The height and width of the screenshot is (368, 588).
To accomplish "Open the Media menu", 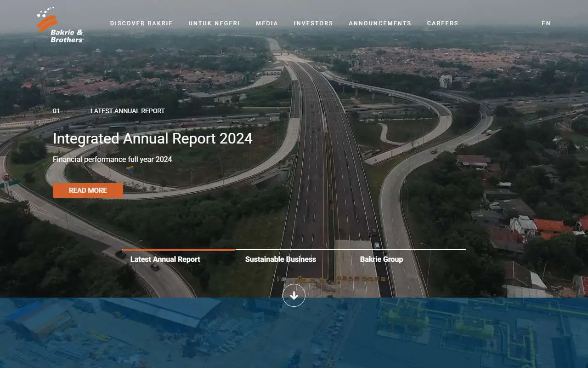I will pos(267,23).
